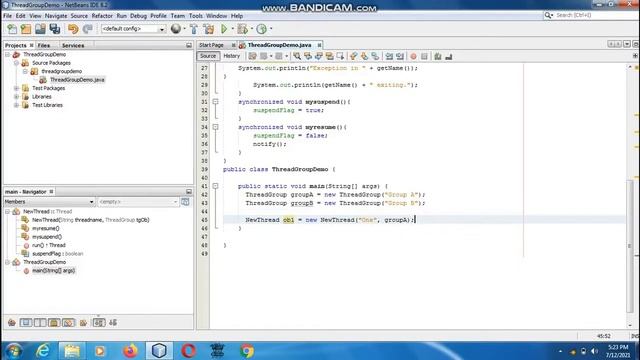Open the Tools menu

(x=196, y=16)
